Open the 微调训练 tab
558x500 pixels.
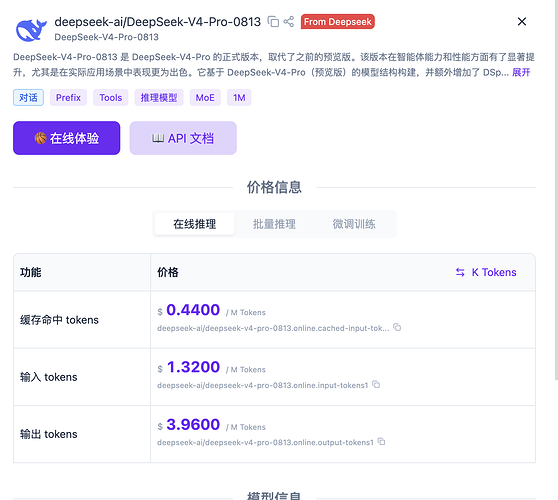(354, 224)
